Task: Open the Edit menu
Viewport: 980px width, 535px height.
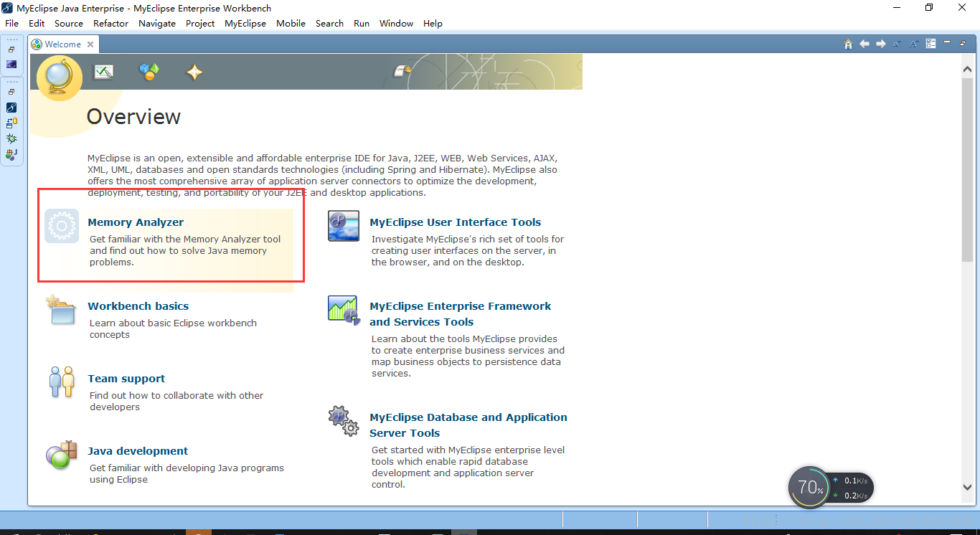Action: [x=37, y=23]
